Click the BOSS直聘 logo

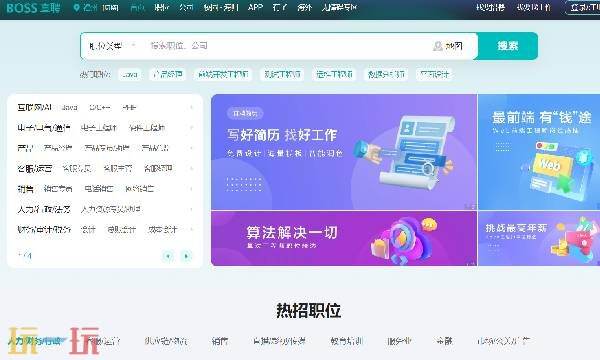[33, 8]
